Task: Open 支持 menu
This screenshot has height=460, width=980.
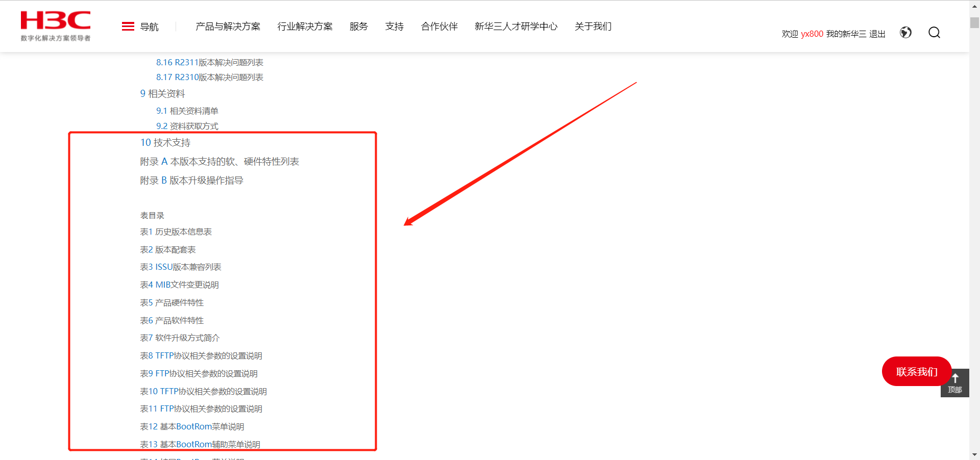Action: pyautogui.click(x=395, y=27)
